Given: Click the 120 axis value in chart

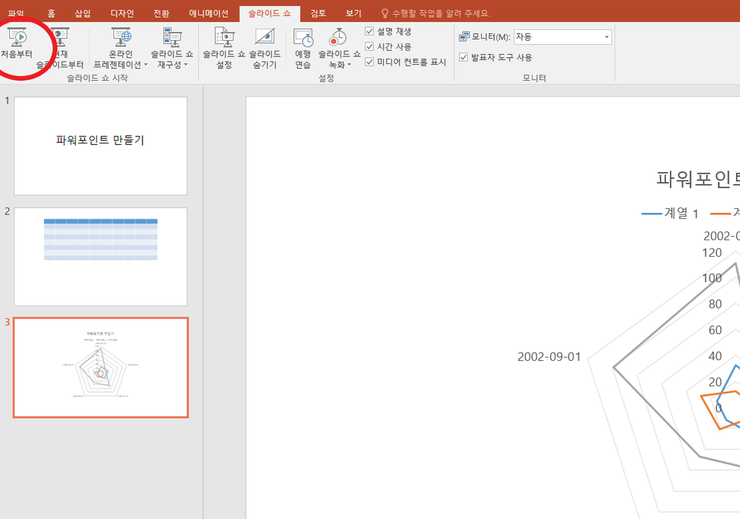Looking at the screenshot, I should pos(712,253).
